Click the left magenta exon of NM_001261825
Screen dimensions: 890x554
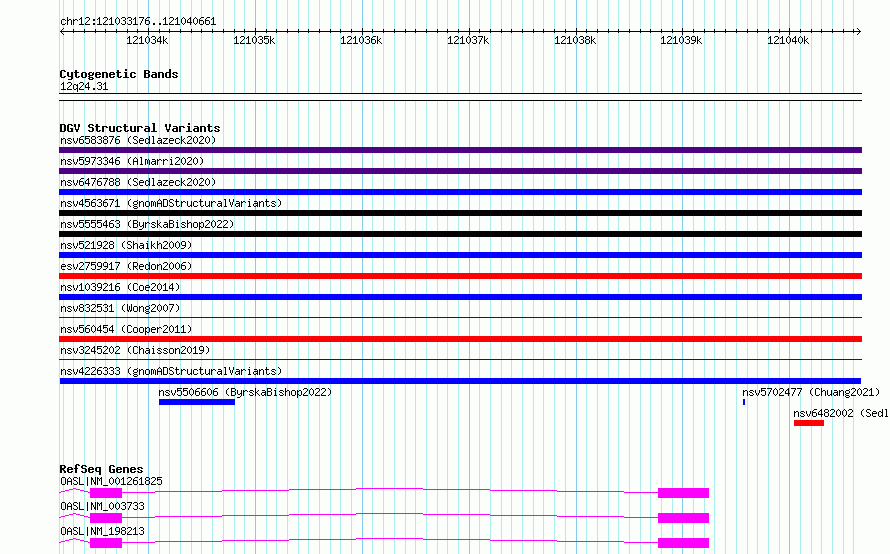point(106,493)
